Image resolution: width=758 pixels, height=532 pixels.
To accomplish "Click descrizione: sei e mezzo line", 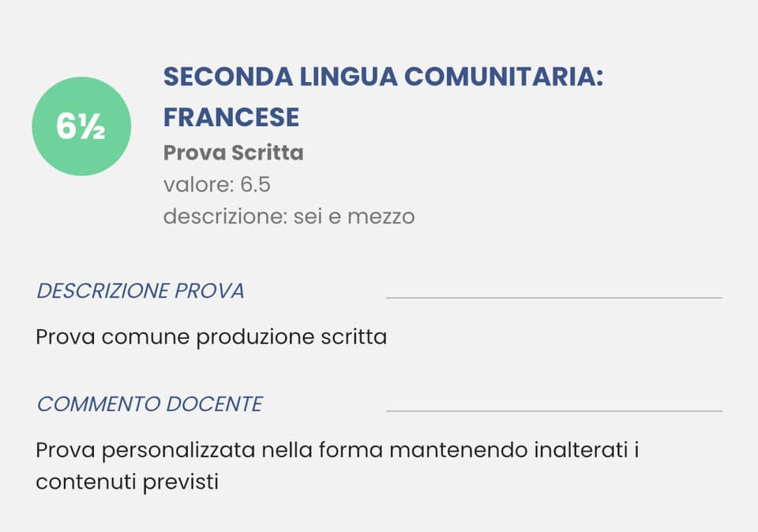I will 289,216.
